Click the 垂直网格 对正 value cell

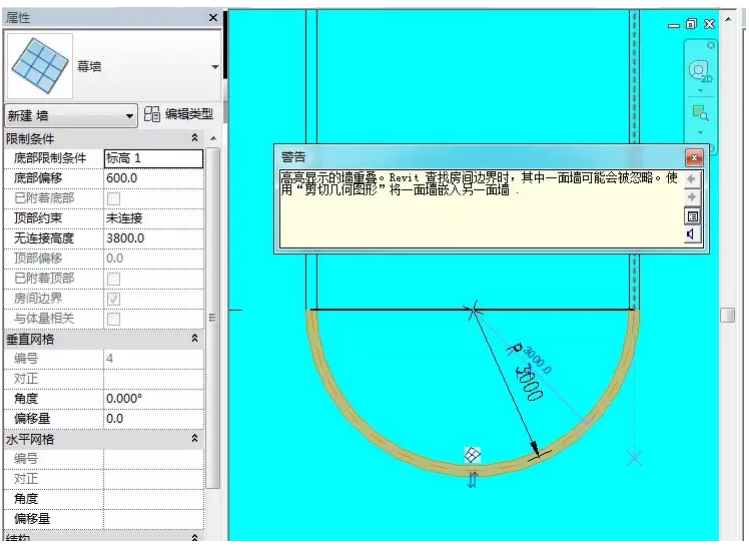pyautogui.click(x=153, y=379)
